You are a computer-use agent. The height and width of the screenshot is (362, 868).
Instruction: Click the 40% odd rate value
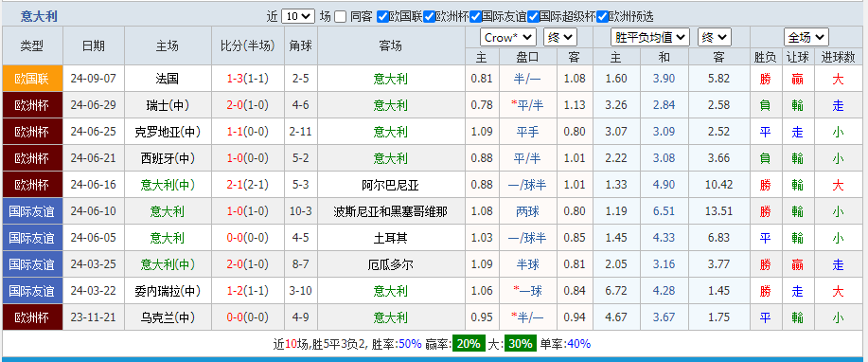578,344
